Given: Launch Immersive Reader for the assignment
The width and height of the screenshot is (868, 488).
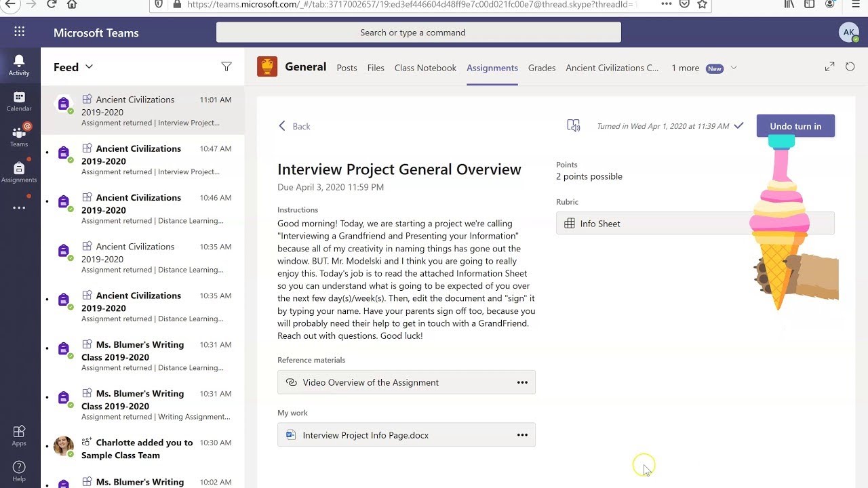Looking at the screenshot, I should (x=574, y=125).
